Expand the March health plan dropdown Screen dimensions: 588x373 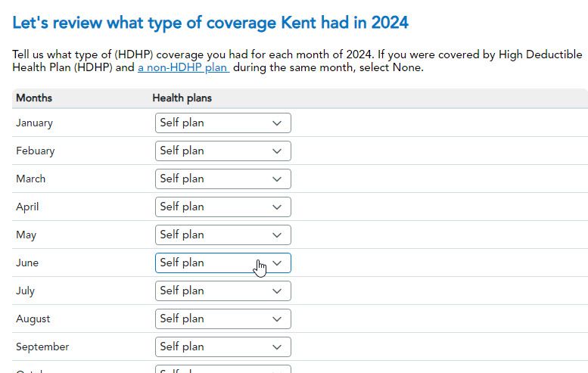(x=222, y=179)
